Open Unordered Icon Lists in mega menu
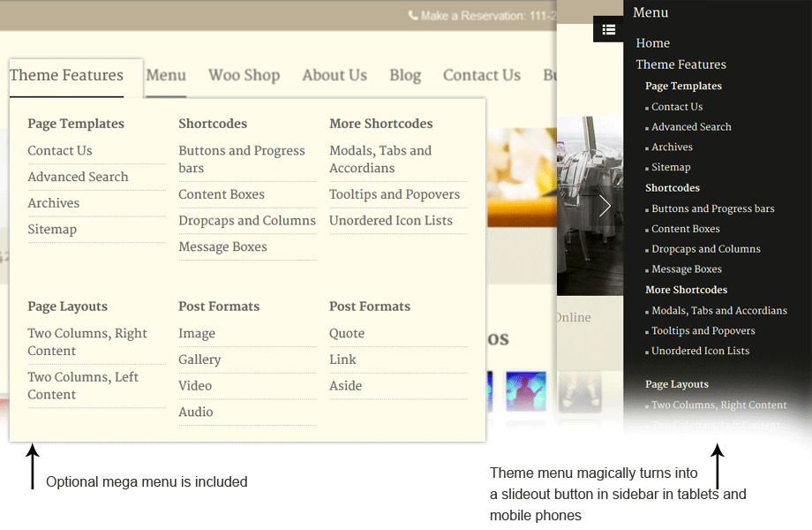812x530 pixels. click(x=391, y=221)
